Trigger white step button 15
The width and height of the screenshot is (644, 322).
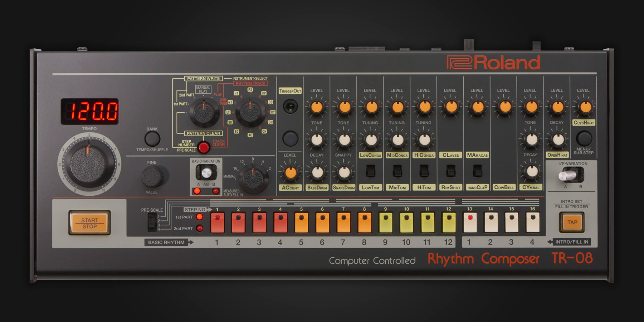tap(512, 222)
